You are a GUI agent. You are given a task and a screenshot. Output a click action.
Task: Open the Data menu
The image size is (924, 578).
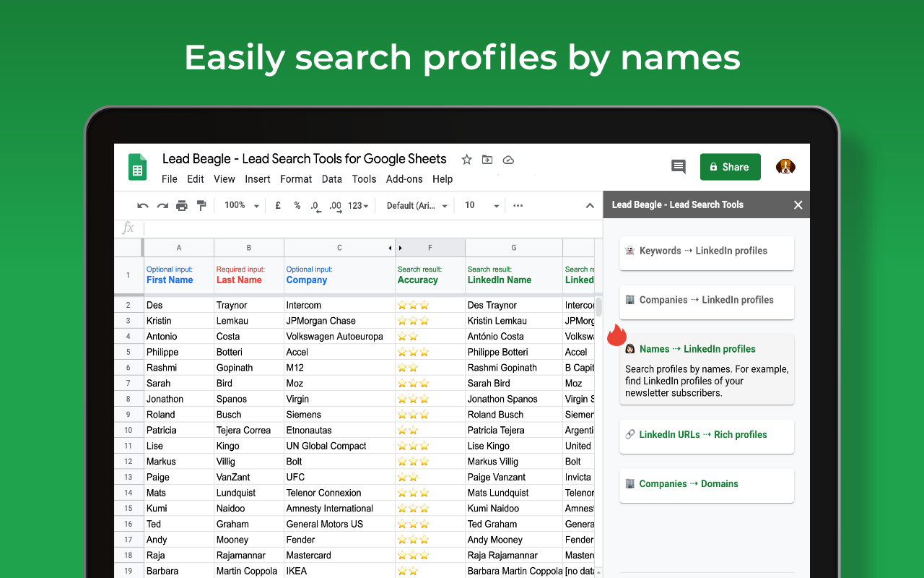coord(332,179)
